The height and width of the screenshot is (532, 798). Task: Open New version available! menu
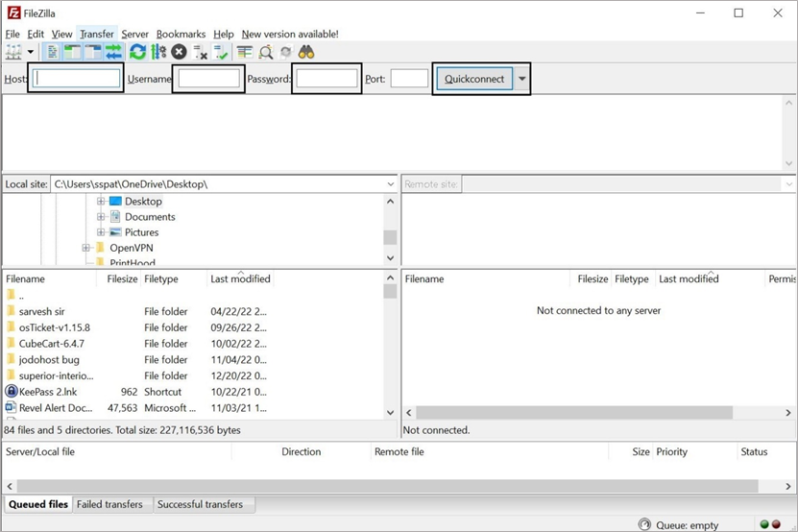coord(290,35)
